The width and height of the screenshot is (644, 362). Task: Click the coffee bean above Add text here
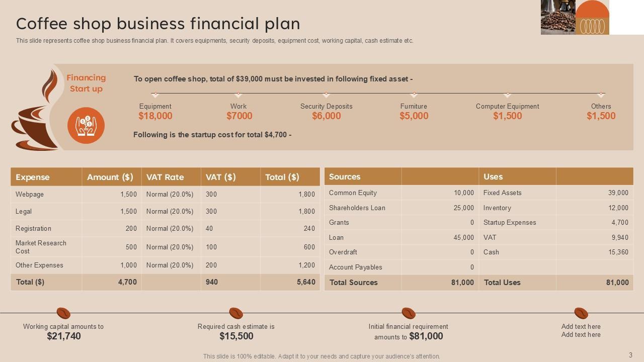(581, 313)
